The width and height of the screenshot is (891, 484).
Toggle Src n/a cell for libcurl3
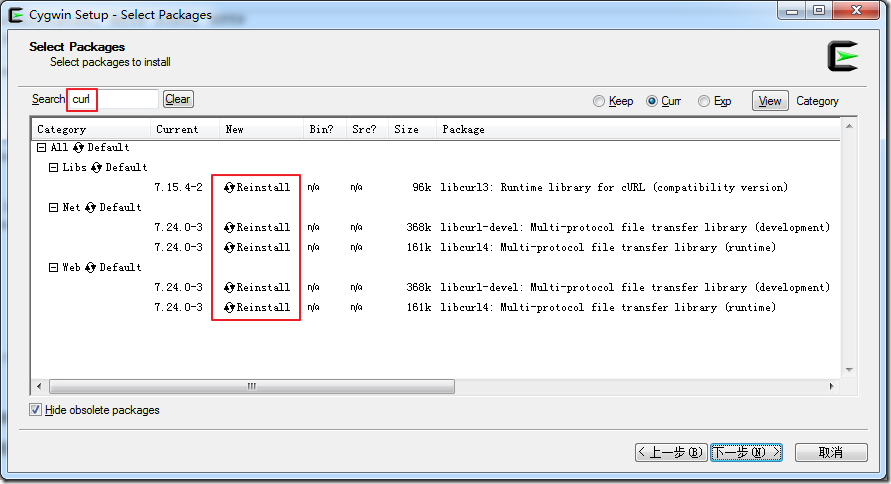pyautogui.click(x=356, y=187)
